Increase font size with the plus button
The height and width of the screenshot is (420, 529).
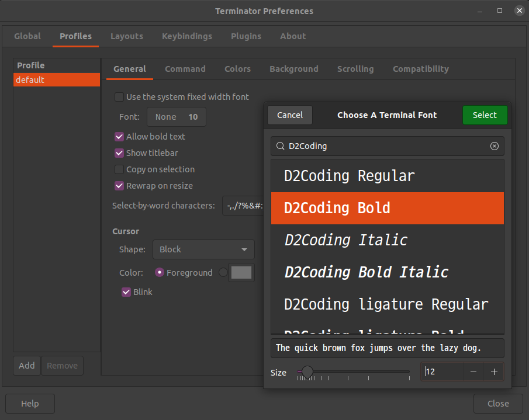pos(494,372)
